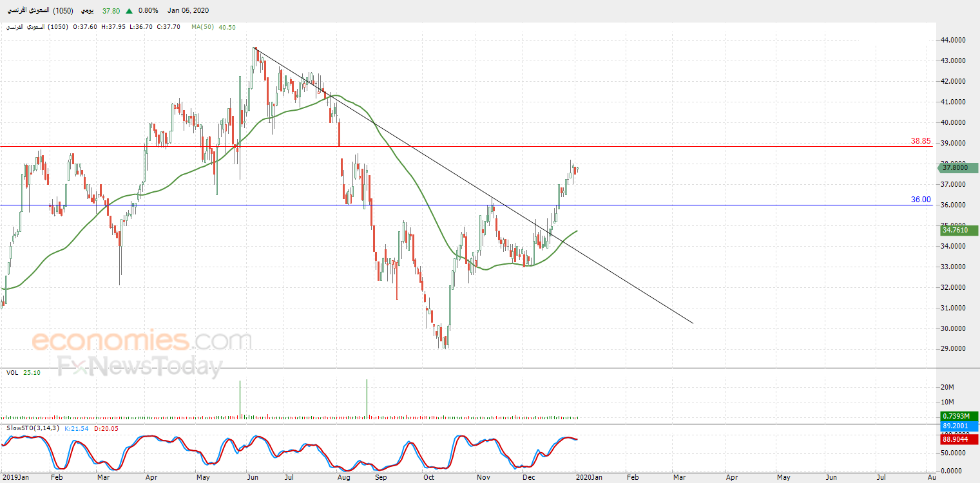The width and height of the screenshot is (980, 483).
Task: Click the MA(50) value 40.50
Action: point(227,27)
